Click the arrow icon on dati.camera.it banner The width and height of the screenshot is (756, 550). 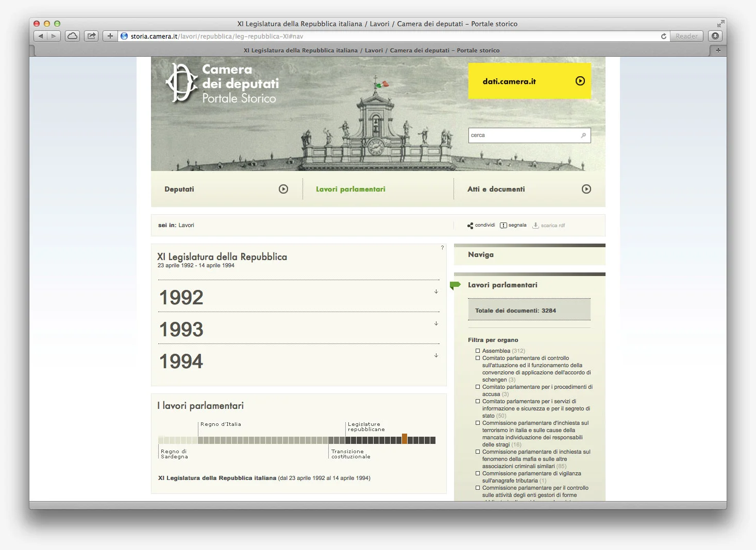pyautogui.click(x=580, y=81)
